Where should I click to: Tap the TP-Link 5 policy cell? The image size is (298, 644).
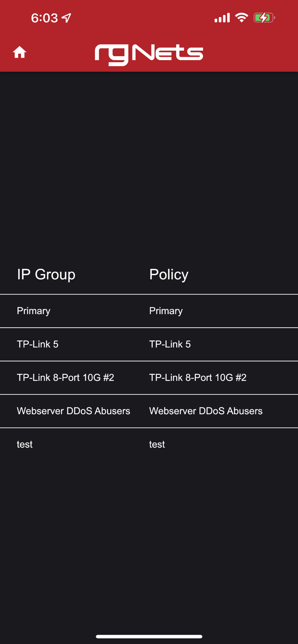pyautogui.click(x=170, y=344)
